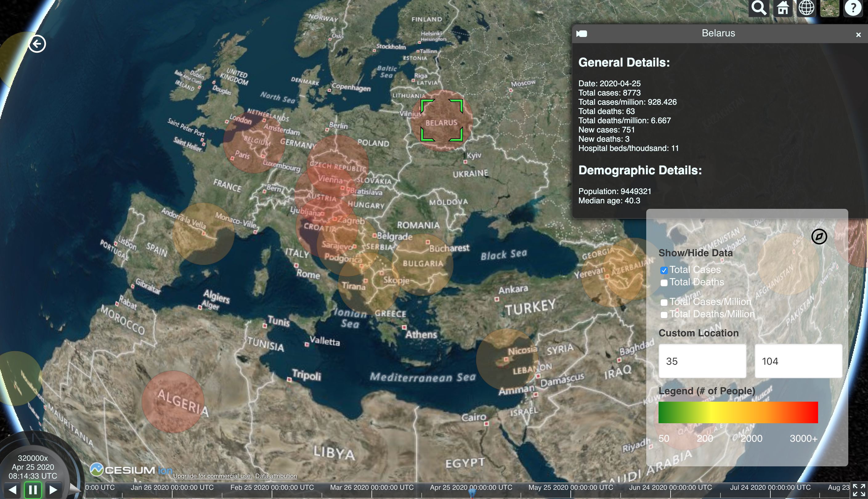
Task: Enable the Total Deaths/Million checkbox
Action: (664, 314)
